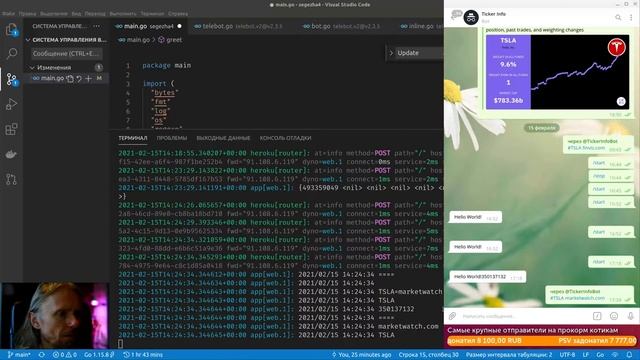Click the Update field in the editor widget
Image resolution: width=640 pixels, height=360 pixels.
point(420,53)
